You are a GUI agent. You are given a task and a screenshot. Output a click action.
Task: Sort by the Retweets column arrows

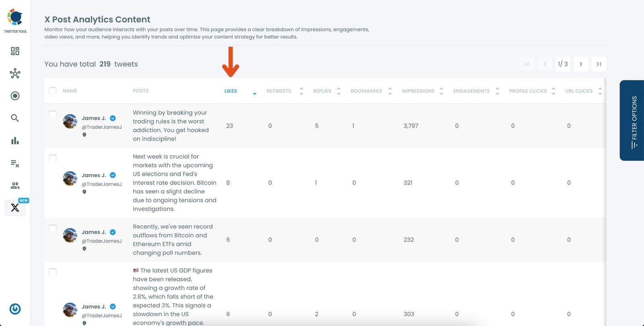[301, 91]
